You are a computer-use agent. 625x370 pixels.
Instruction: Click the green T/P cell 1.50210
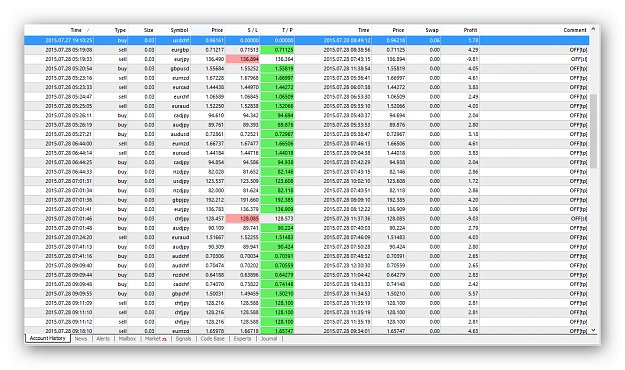tap(277, 293)
